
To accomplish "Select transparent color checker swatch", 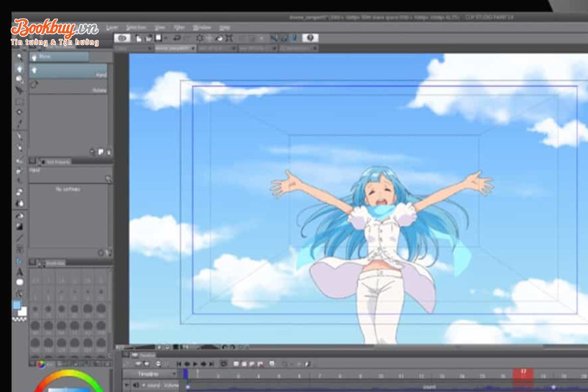I will tap(20, 319).
